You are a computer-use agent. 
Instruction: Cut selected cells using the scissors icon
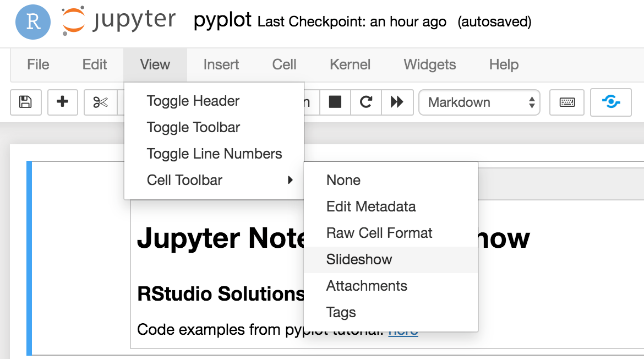click(101, 102)
